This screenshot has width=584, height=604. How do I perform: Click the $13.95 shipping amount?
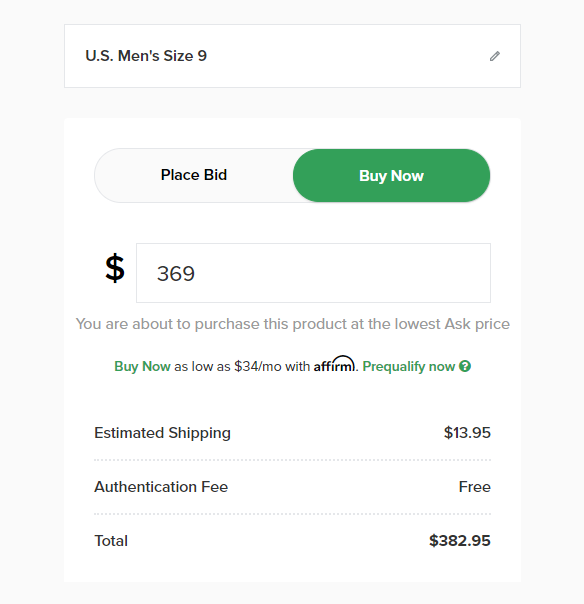[x=467, y=433]
